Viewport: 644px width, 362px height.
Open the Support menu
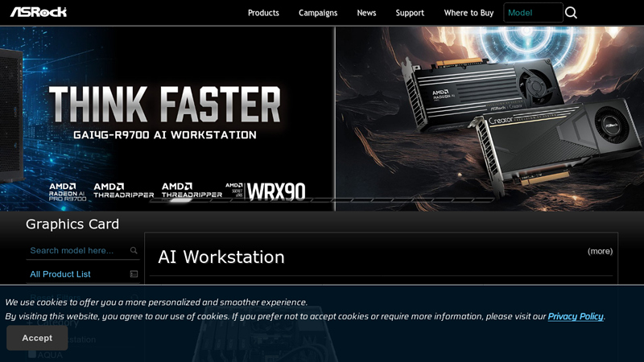pyautogui.click(x=410, y=13)
